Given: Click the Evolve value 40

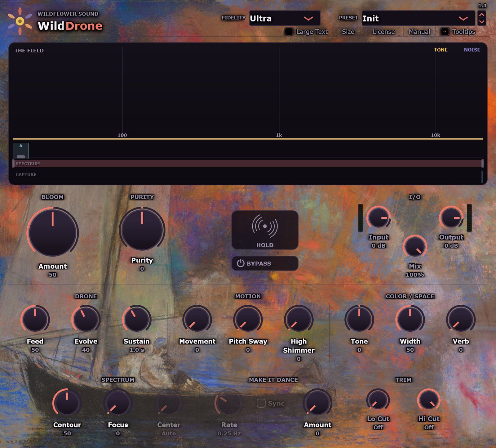Looking at the screenshot, I should point(86,350).
